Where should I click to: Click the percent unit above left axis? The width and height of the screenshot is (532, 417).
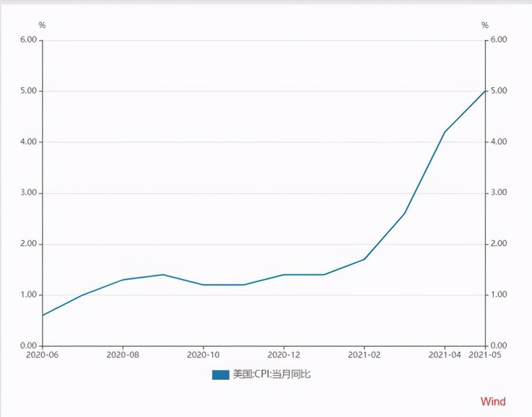[42, 25]
